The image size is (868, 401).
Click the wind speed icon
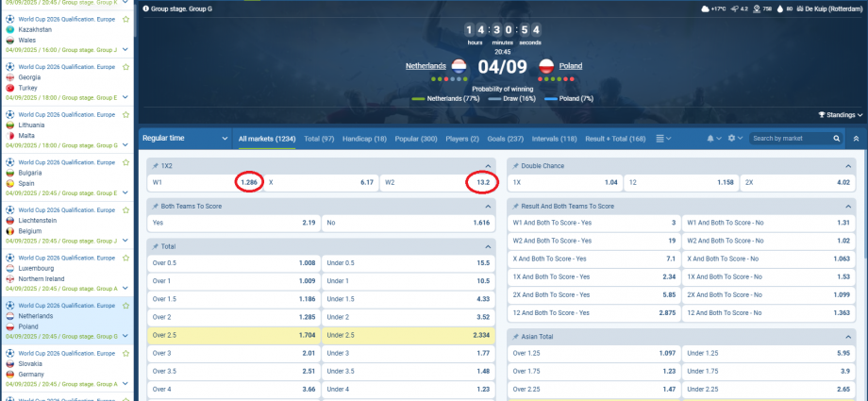pos(735,8)
